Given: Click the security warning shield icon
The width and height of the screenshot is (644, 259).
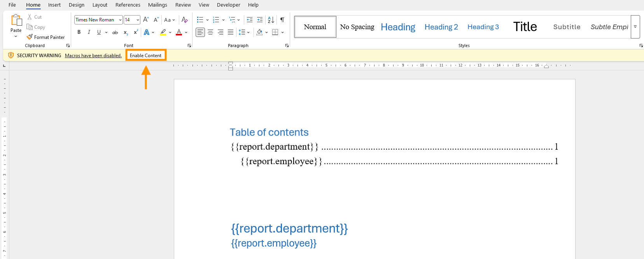Looking at the screenshot, I should click(x=11, y=55).
